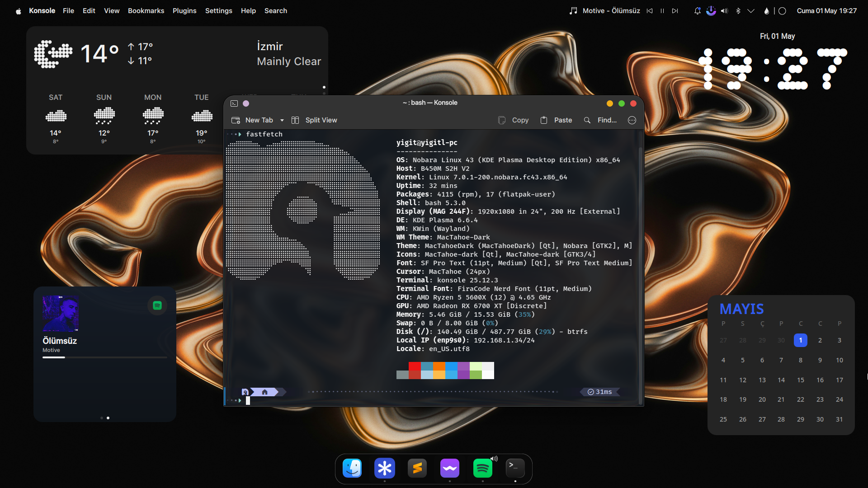
Task: Pause playback from the menu bar
Action: [x=662, y=11]
